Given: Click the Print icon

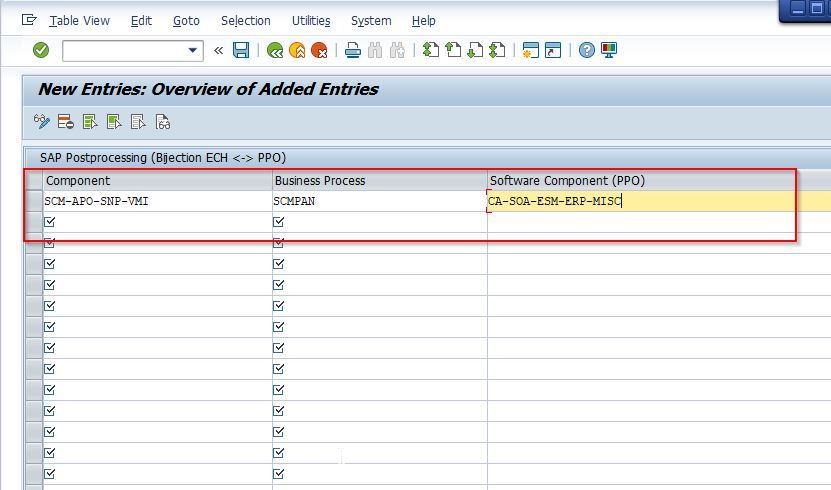Looking at the screenshot, I should (x=353, y=50).
